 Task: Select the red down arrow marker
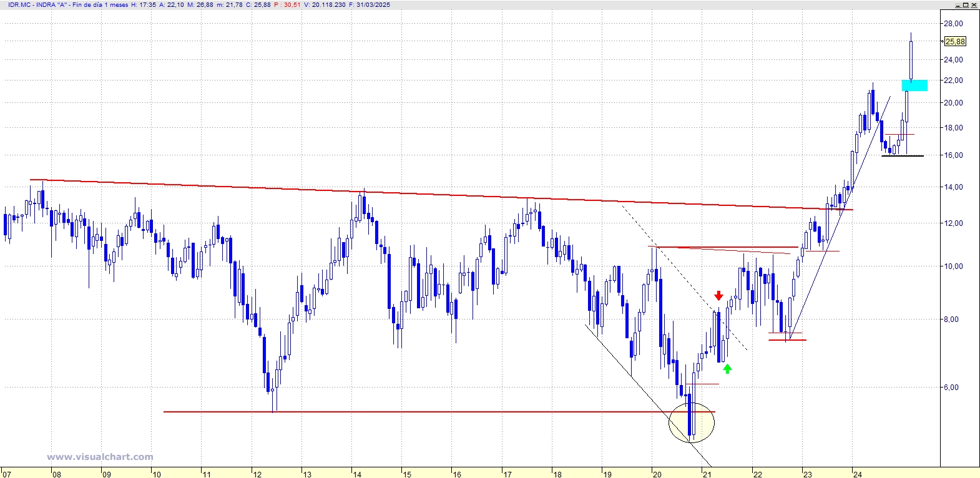[718, 295]
